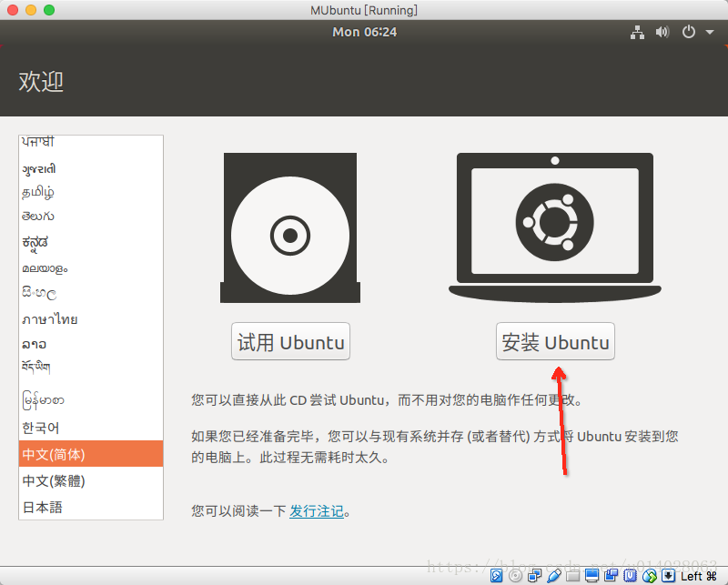Select မြန်မာစာ in the language list
The width and height of the screenshot is (728, 585).
(91, 399)
